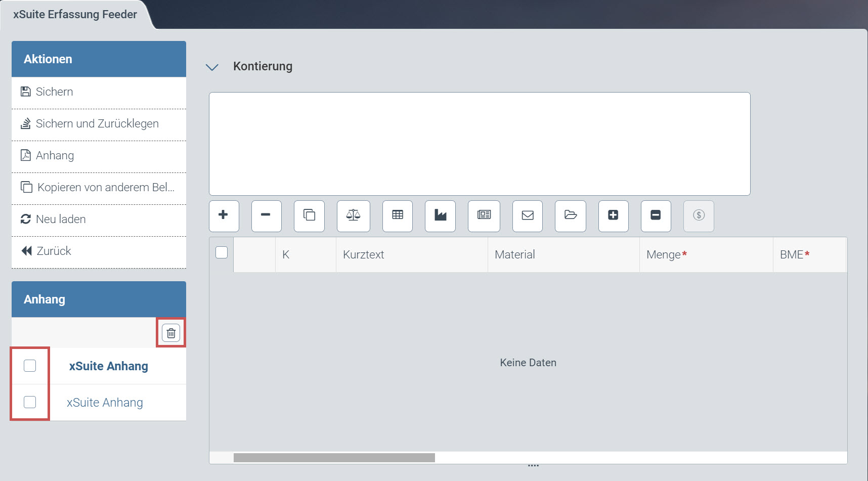The image size is (868, 481).
Task: Check the second xSuite Anhang checkbox
Action: 30,402
